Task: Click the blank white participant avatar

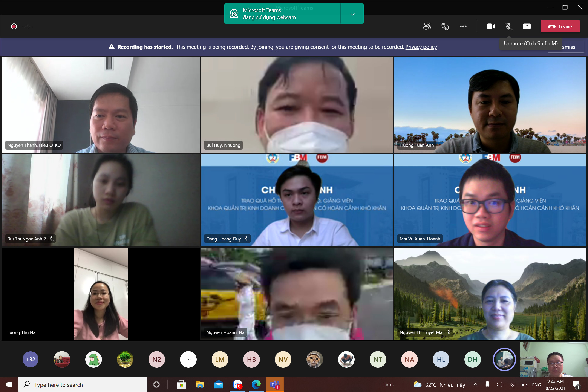Action: click(x=188, y=359)
